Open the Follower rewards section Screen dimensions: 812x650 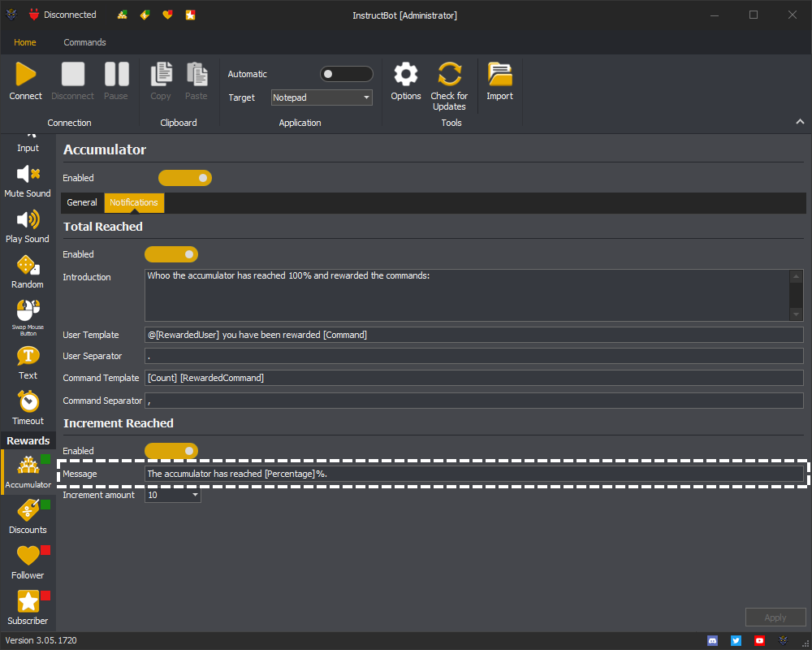tap(28, 562)
